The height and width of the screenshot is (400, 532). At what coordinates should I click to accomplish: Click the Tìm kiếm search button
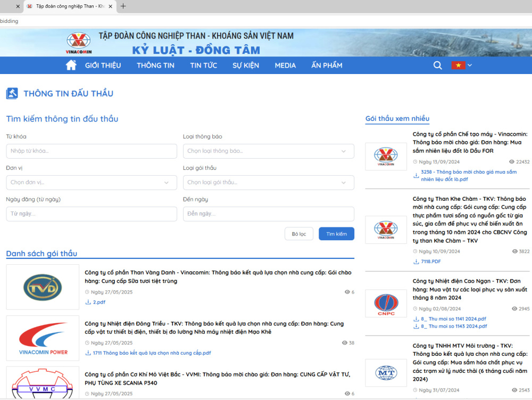point(336,234)
